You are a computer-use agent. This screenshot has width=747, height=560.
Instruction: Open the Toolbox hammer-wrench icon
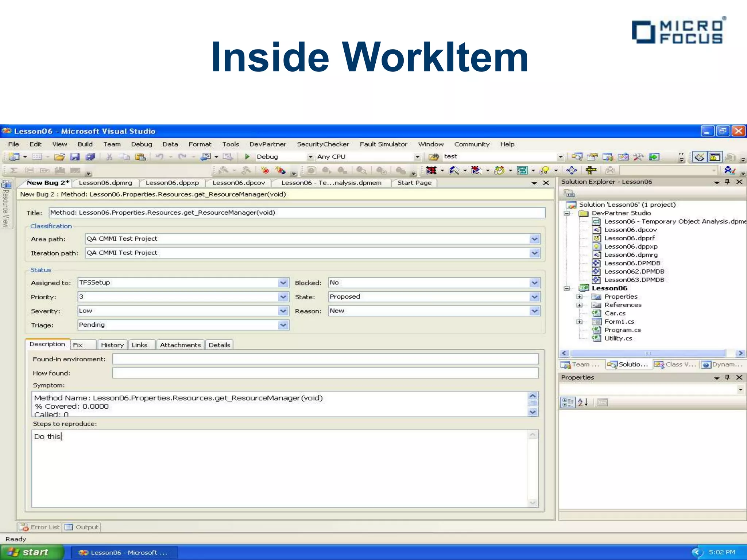coord(638,157)
